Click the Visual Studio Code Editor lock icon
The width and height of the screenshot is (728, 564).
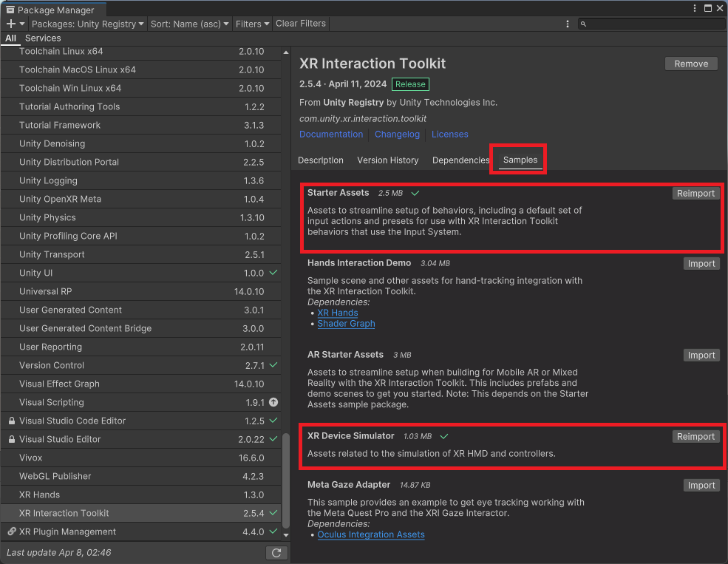12,421
